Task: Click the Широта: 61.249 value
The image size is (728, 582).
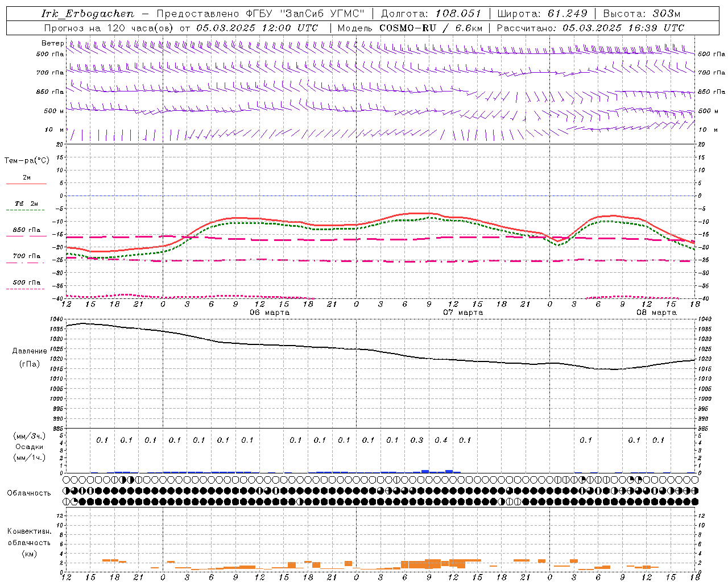Action: pos(542,14)
